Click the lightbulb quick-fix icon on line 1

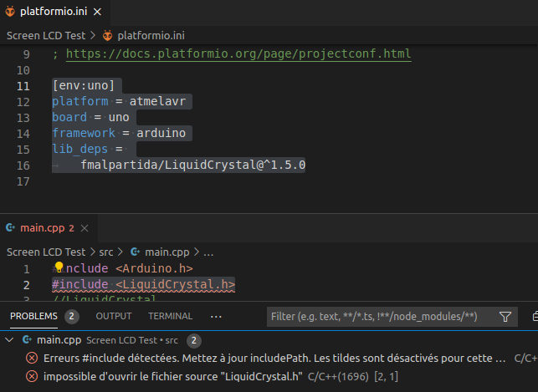pyautogui.click(x=59, y=267)
